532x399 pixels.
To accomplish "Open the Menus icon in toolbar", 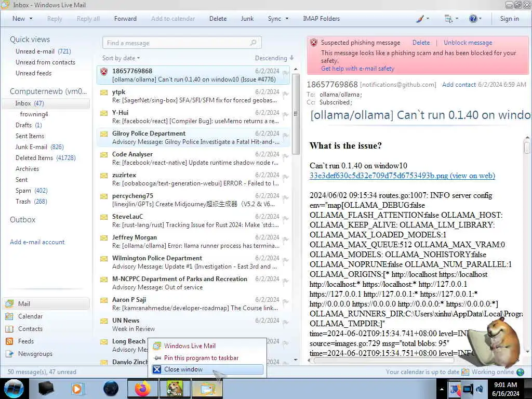I will pyautogui.click(x=448, y=19).
